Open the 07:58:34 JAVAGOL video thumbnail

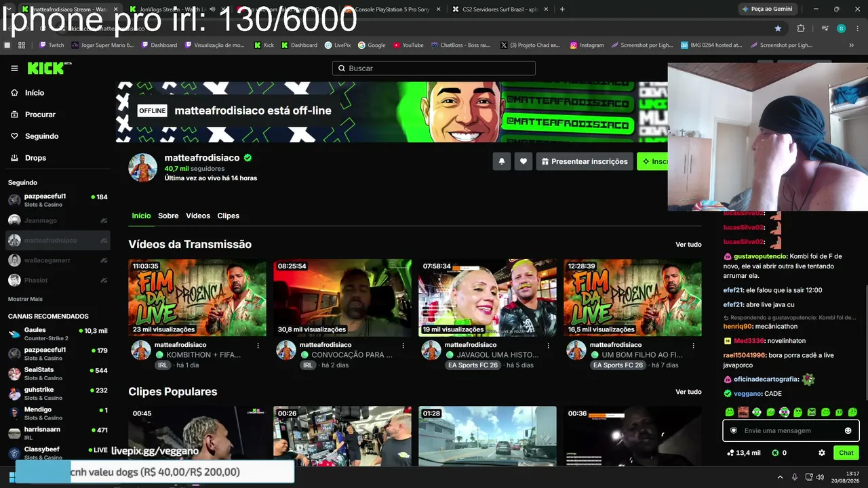[x=488, y=298]
